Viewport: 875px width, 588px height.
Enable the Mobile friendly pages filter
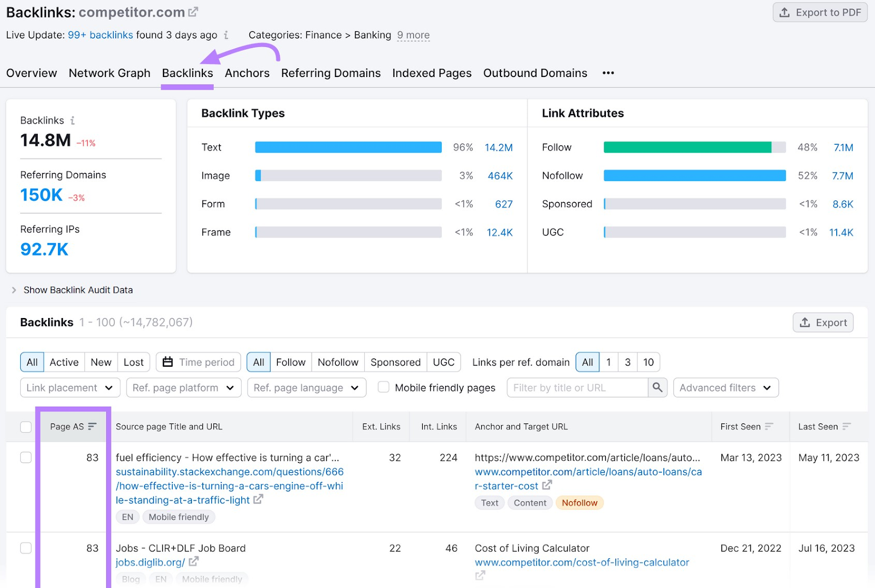383,387
